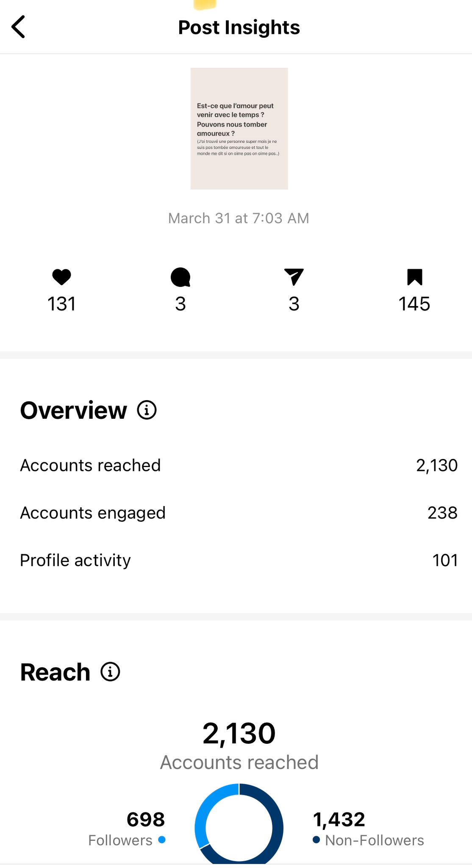This screenshot has height=868, width=472.
Task: Tap the 131 likes count
Action: (x=61, y=304)
